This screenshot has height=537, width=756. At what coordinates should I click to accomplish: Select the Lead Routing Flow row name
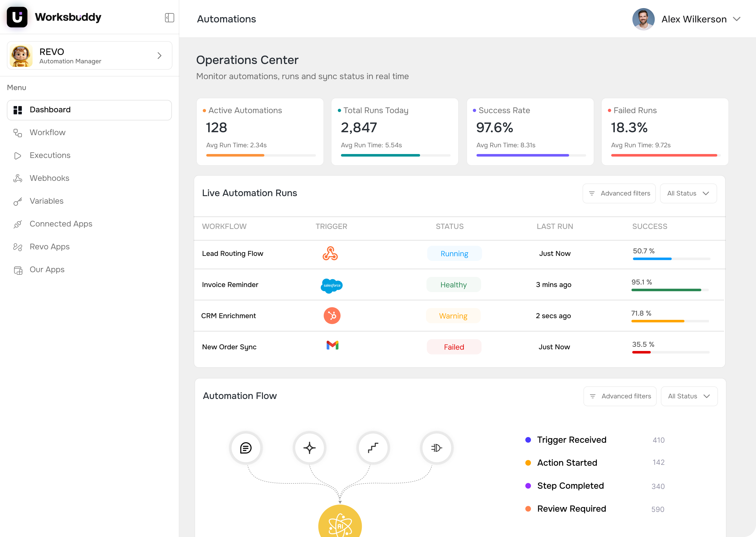[x=232, y=254]
